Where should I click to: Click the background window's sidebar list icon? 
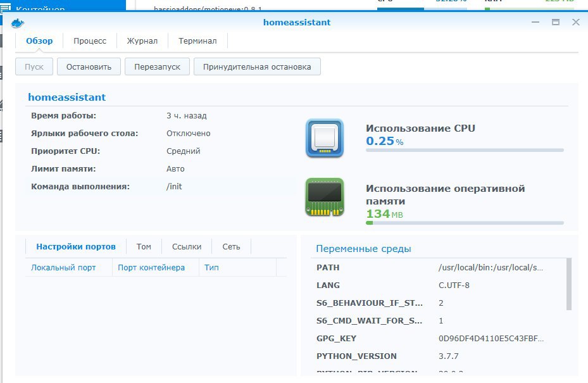coord(5,8)
